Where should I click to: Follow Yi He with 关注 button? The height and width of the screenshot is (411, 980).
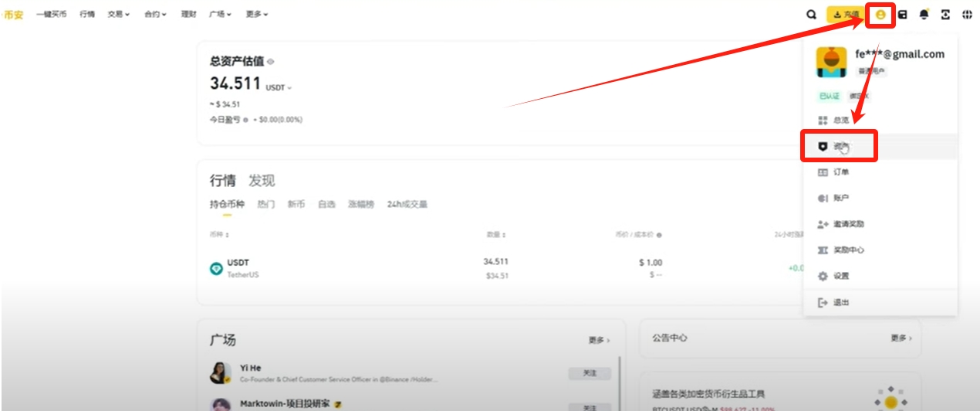[590, 373]
